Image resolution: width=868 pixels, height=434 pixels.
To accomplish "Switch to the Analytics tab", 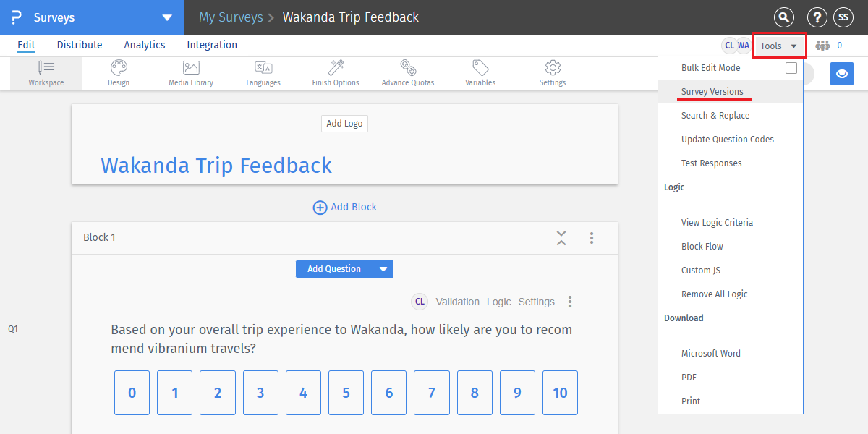I will (144, 45).
